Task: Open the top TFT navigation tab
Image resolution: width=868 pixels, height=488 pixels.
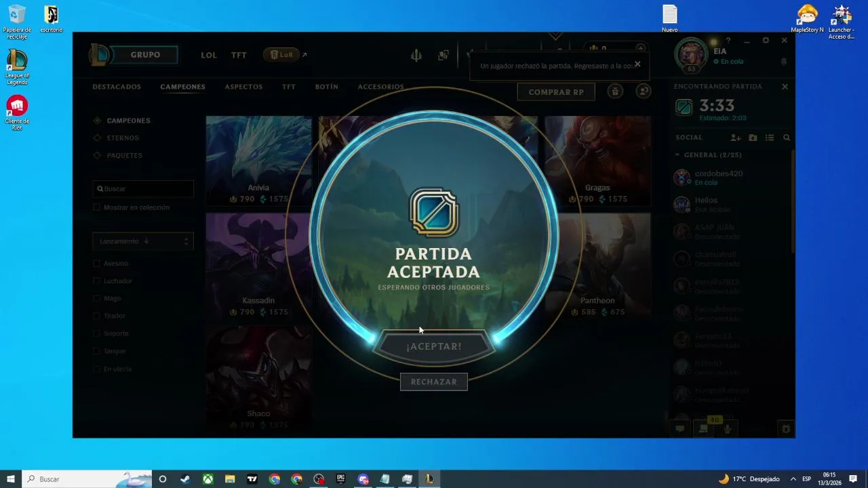Action: coord(239,55)
